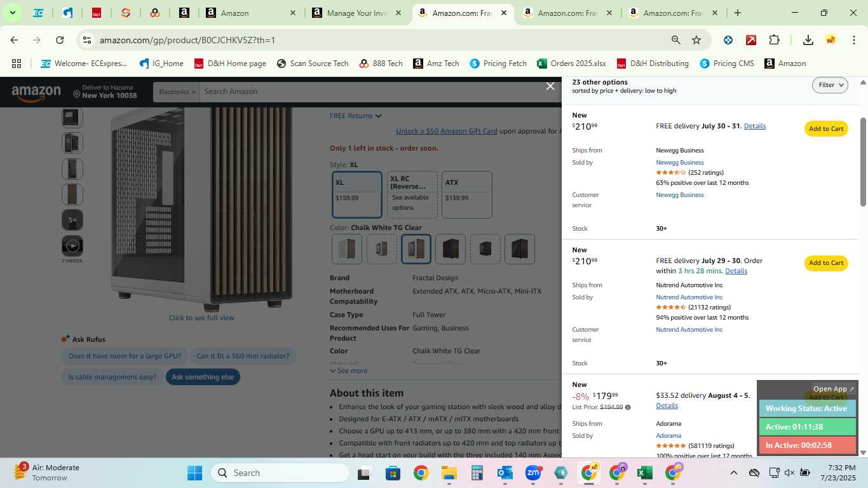Screen dimensions: 868x488
Task: Close the other-options side panel X
Action: 550,86
